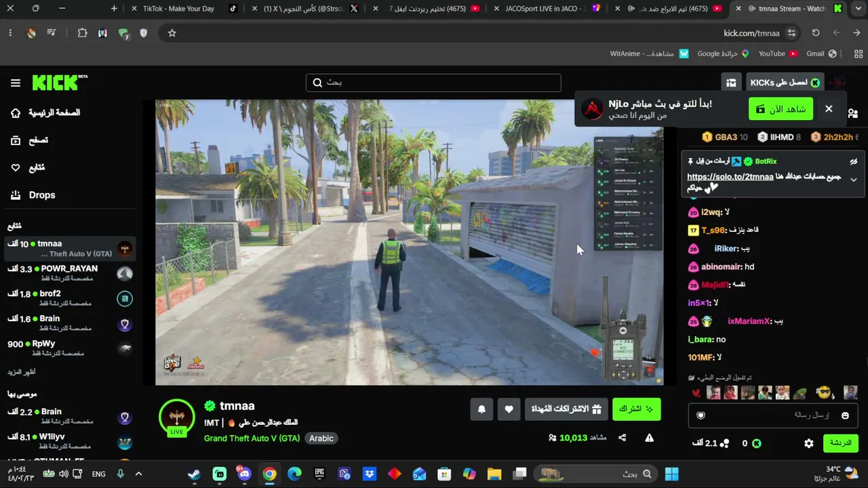
Task: Insert the sunglasses emote from quick emotes
Action: pos(823,392)
